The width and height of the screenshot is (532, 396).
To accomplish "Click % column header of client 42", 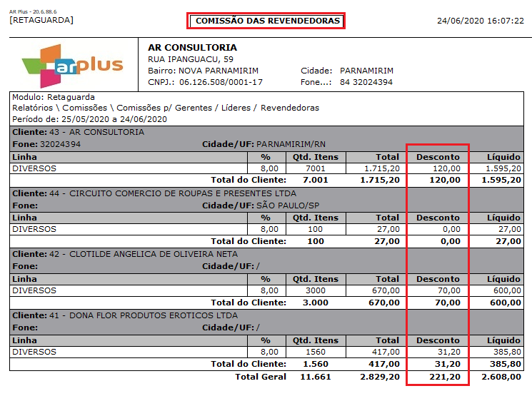I will click(266, 280).
